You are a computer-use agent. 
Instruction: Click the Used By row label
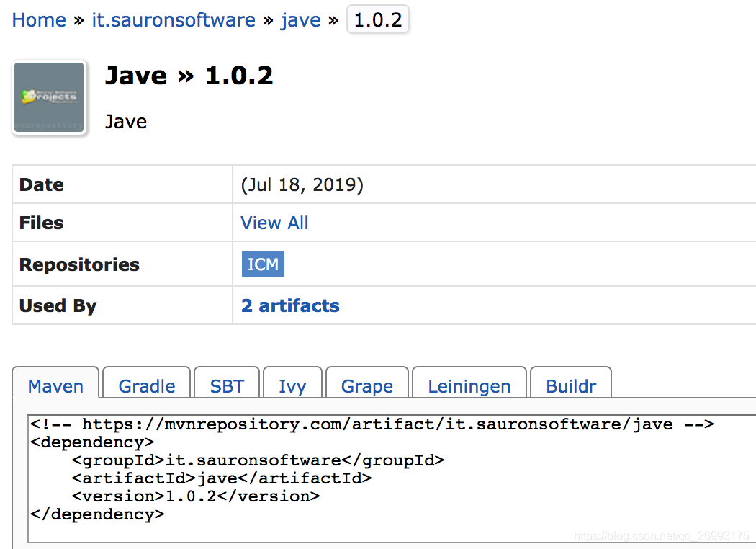coord(58,306)
